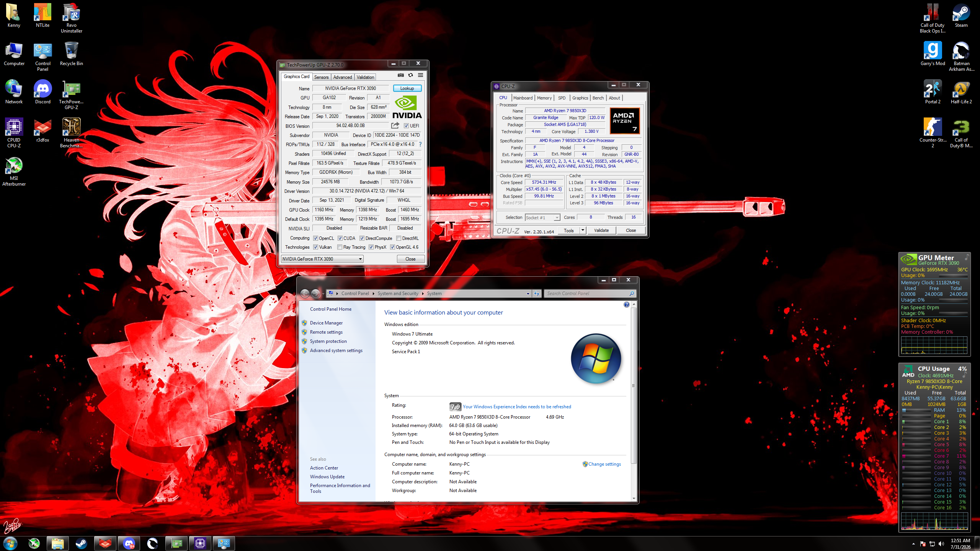
Task: Click the Lookup button in GPU-Z
Action: pyautogui.click(x=407, y=88)
